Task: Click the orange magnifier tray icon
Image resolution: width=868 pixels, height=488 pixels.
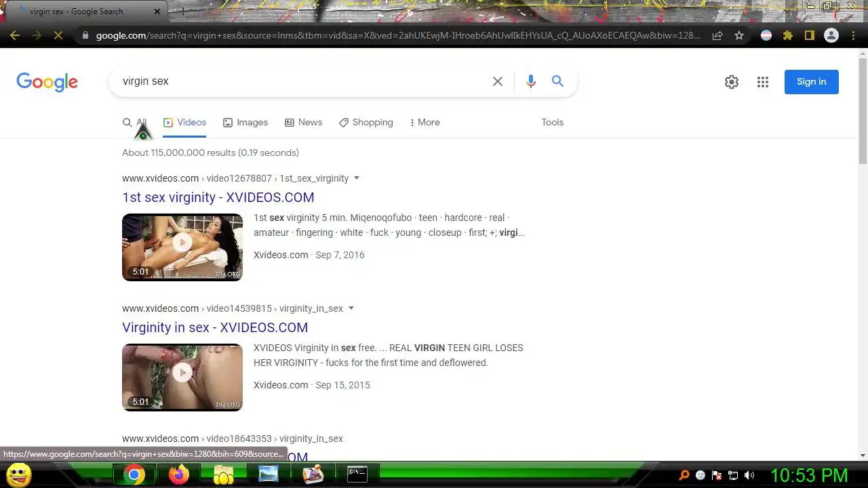Action: (x=684, y=476)
